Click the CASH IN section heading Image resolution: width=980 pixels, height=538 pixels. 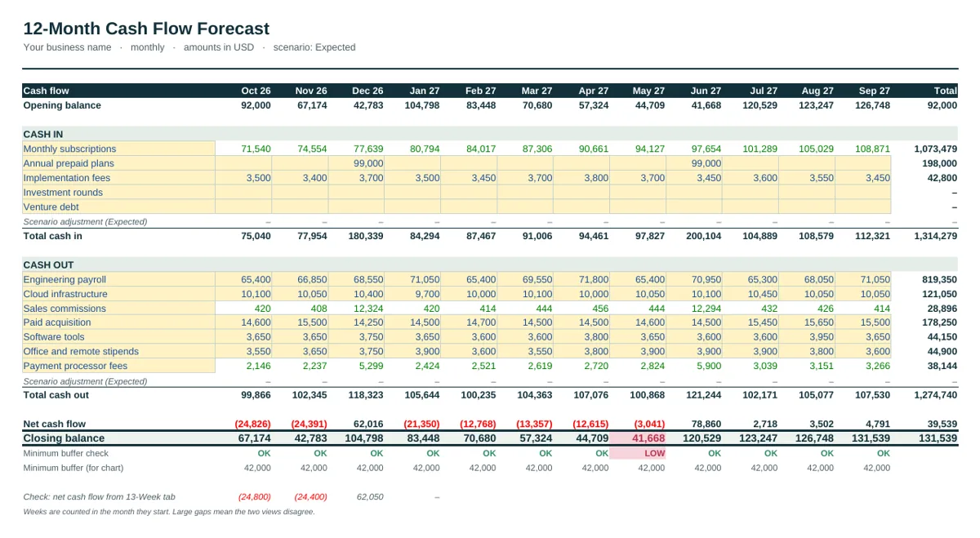point(43,134)
